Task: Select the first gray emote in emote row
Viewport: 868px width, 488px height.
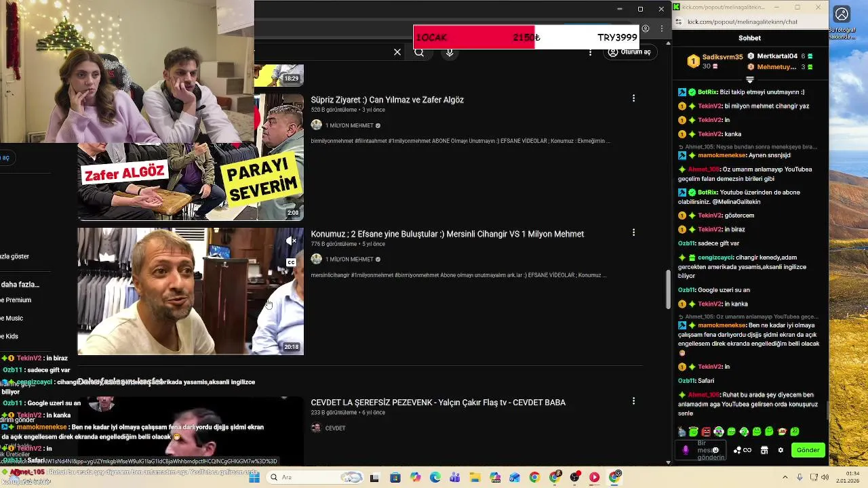Action: click(x=681, y=432)
